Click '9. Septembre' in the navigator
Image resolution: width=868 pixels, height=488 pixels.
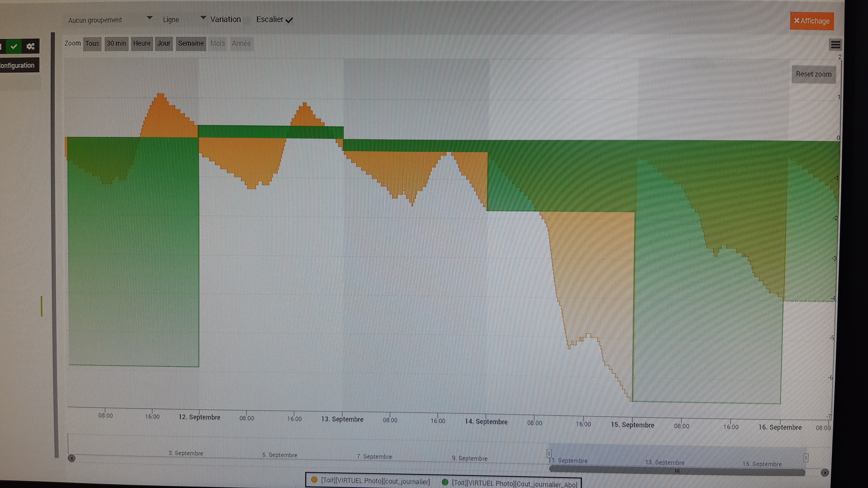(x=470, y=458)
